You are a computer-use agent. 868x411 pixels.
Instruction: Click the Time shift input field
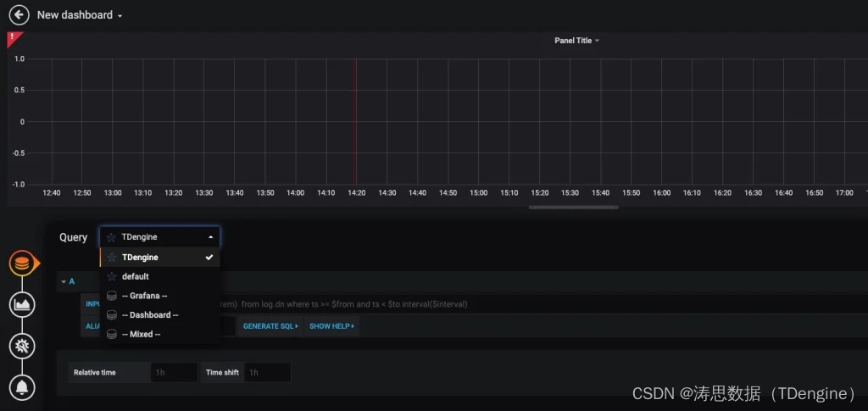pyautogui.click(x=267, y=372)
